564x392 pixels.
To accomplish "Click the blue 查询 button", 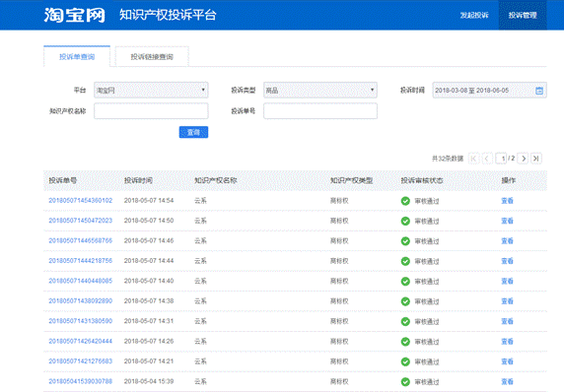I will click(x=193, y=132).
